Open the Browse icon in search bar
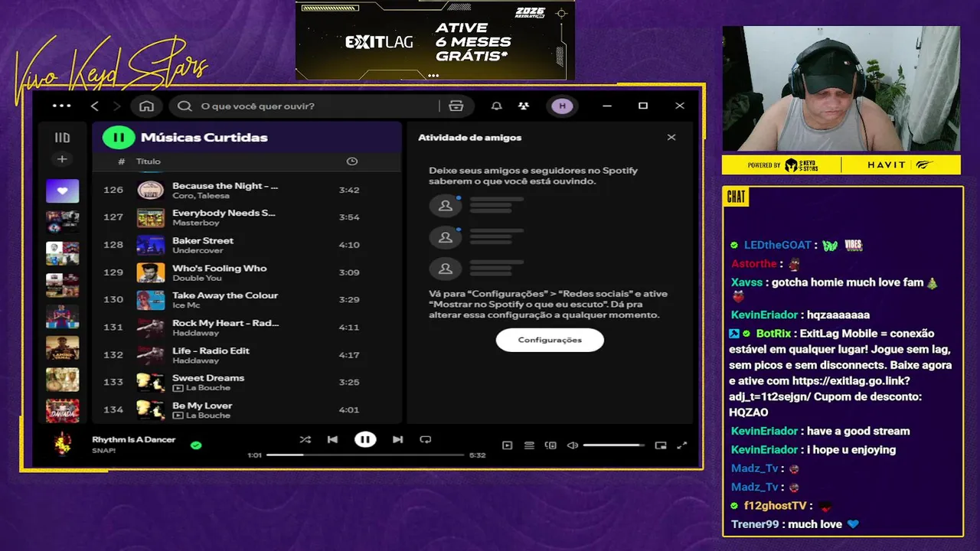 (456, 106)
